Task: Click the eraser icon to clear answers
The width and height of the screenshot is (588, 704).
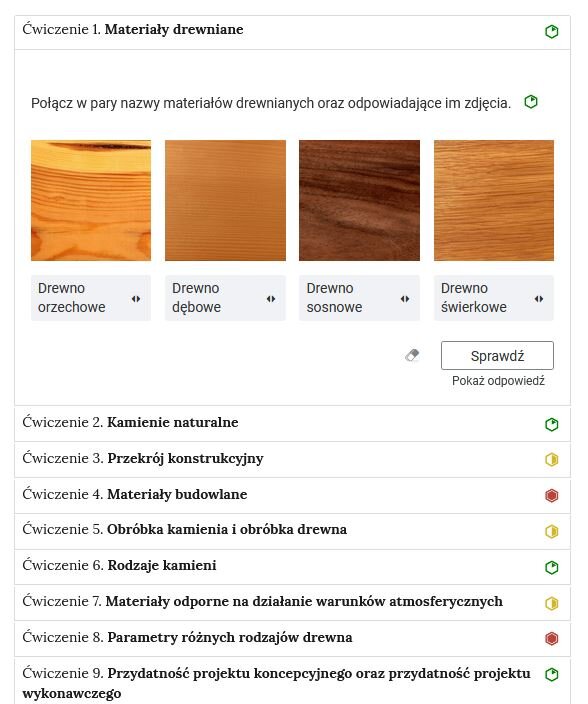Action: tap(412, 356)
